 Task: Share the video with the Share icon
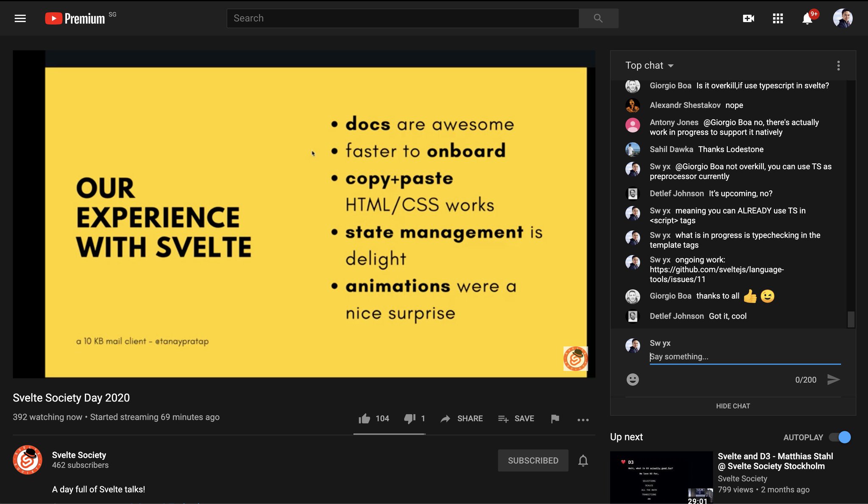[462, 419]
